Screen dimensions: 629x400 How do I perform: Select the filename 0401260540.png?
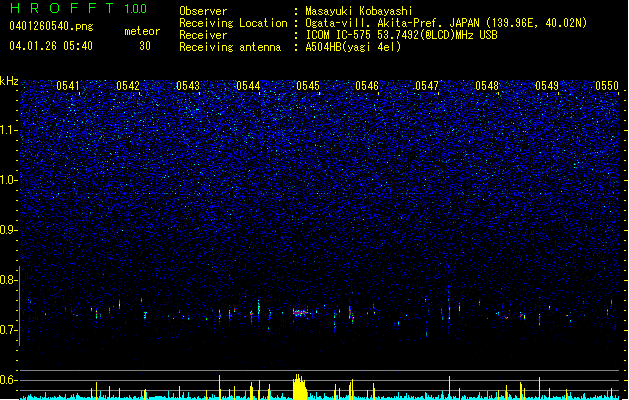[x=51, y=26]
